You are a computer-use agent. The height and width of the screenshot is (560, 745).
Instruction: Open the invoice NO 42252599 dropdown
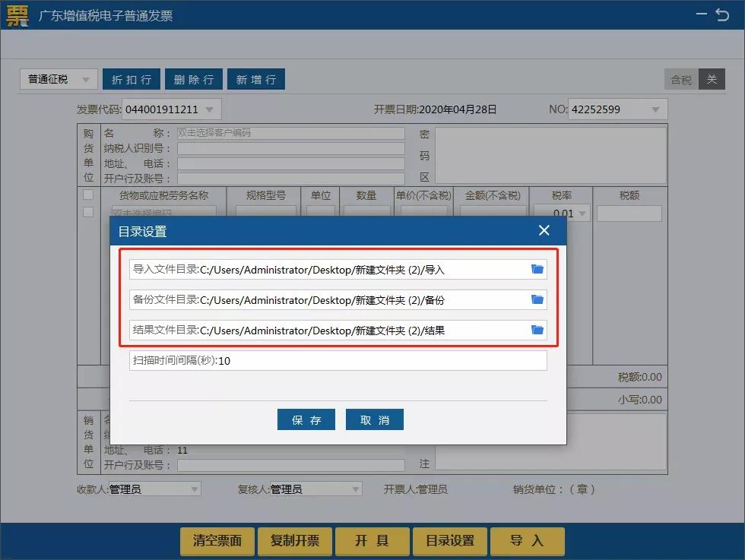tap(657, 109)
